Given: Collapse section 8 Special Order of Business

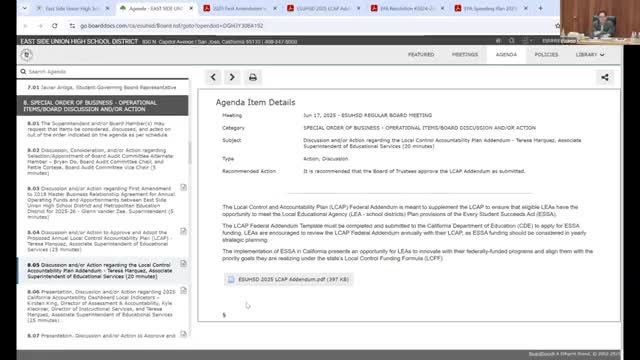Looking at the screenshot, I should pos(102,106).
